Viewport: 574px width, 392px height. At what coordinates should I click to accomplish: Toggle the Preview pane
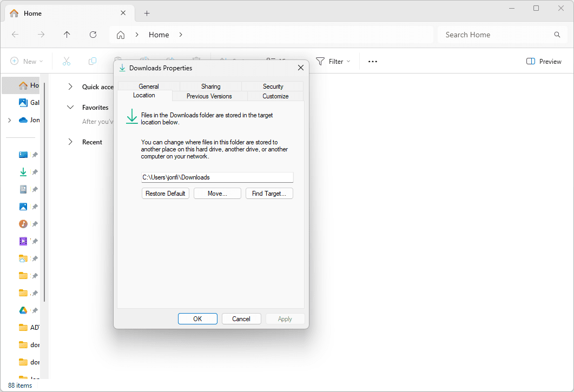pos(544,62)
